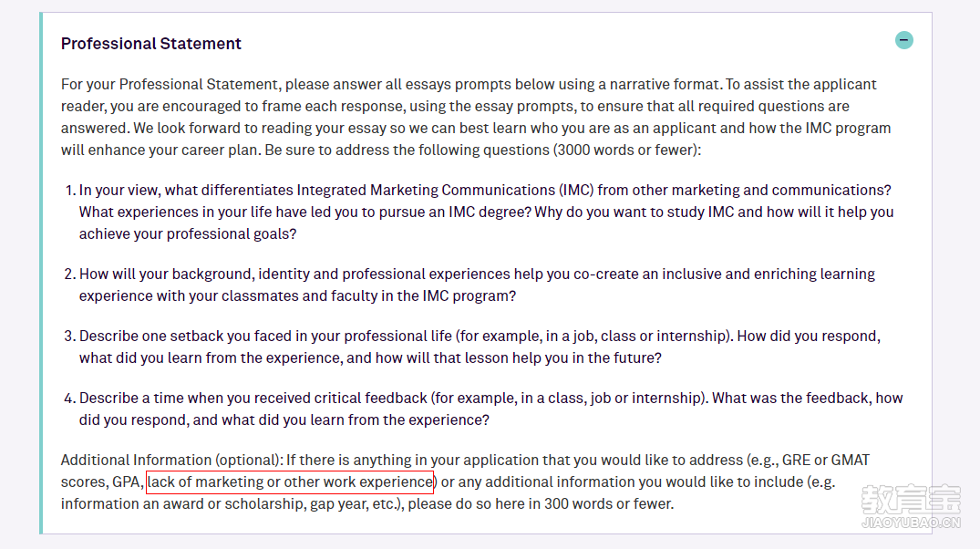980x549 pixels.
Task: Collapse the Professional Statement section
Action: coord(903,40)
